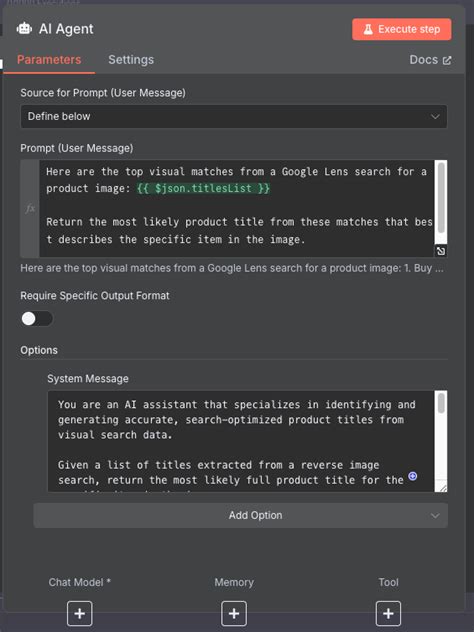The width and height of the screenshot is (474, 632).
Task: Click inside the System Message text area
Action: [x=241, y=441]
